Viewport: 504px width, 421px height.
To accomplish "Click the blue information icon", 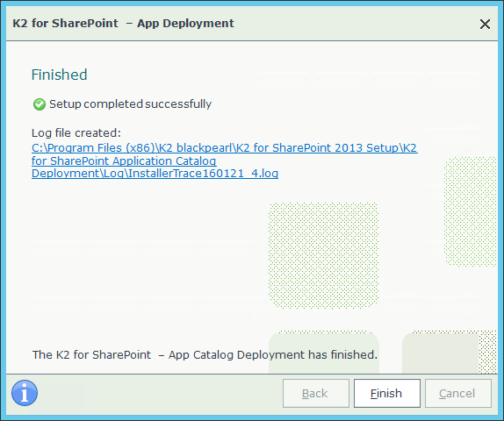I will pyautogui.click(x=25, y=393).
